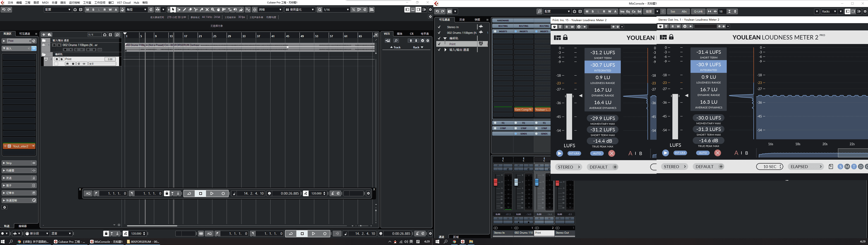Open the MIDI menu

[x=45, y=2]
